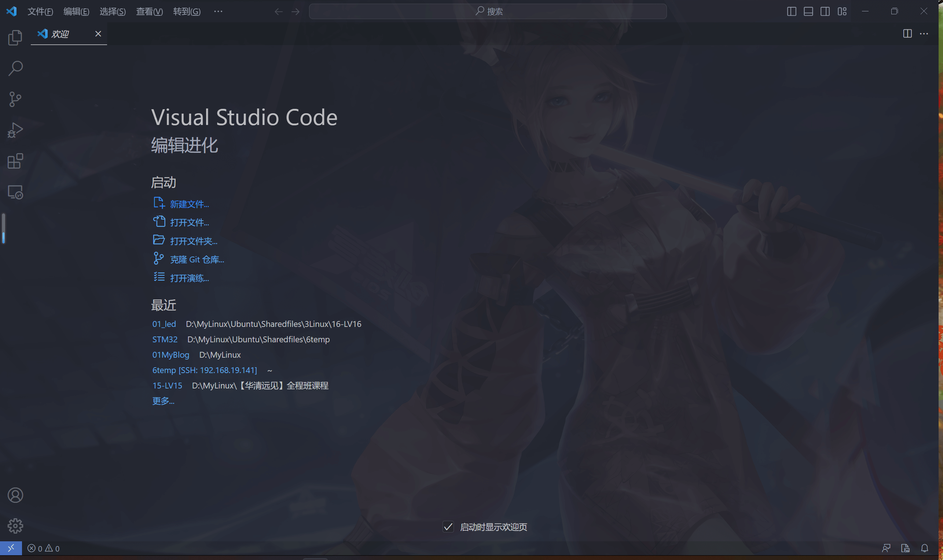Click the top search command center field
The height and width of the screenshot is (560, 943).
(488, 11)
